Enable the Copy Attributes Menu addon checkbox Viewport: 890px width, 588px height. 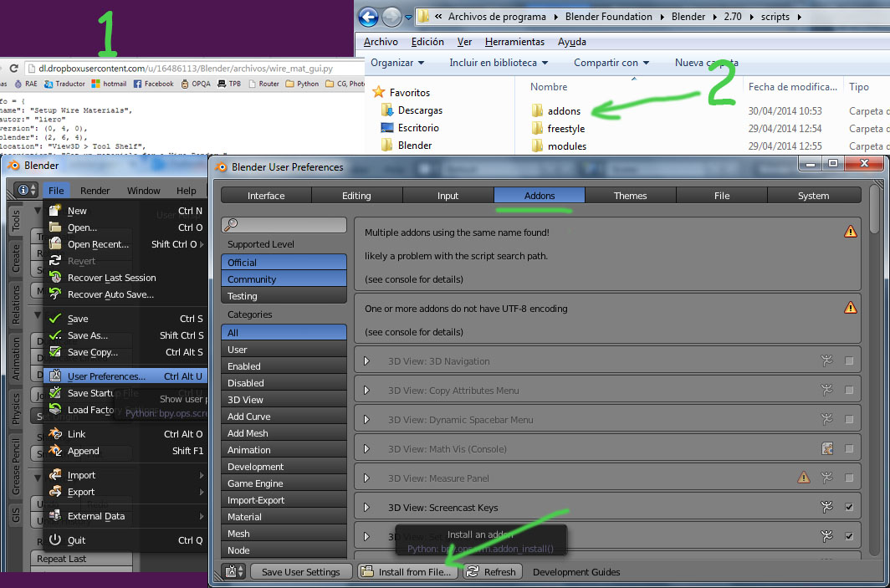pos(849,390)
